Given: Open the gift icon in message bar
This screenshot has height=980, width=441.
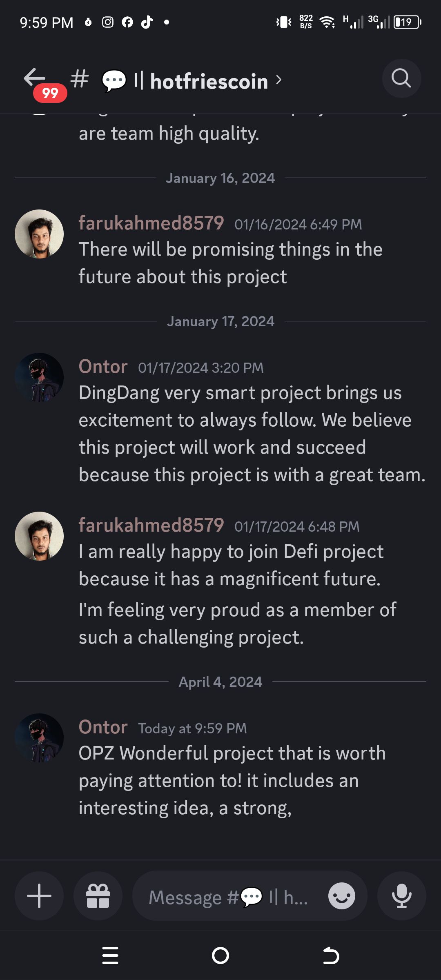Looking at the screenshot, I should [x=98, y=896].
